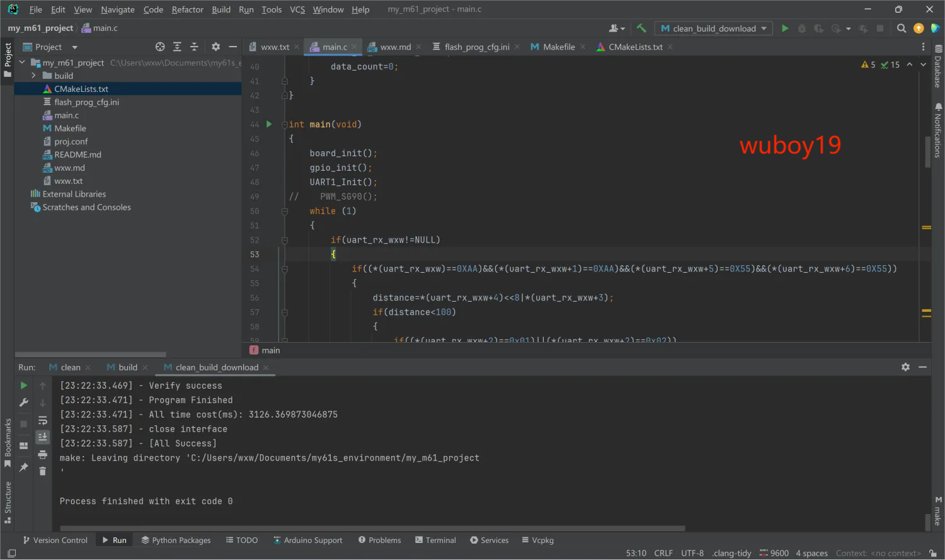The width and height of the screenshot is (945, 560).
Task: Collapse the my_m61_project root folder
Action: pyautogui.click(x=23, y=62)
